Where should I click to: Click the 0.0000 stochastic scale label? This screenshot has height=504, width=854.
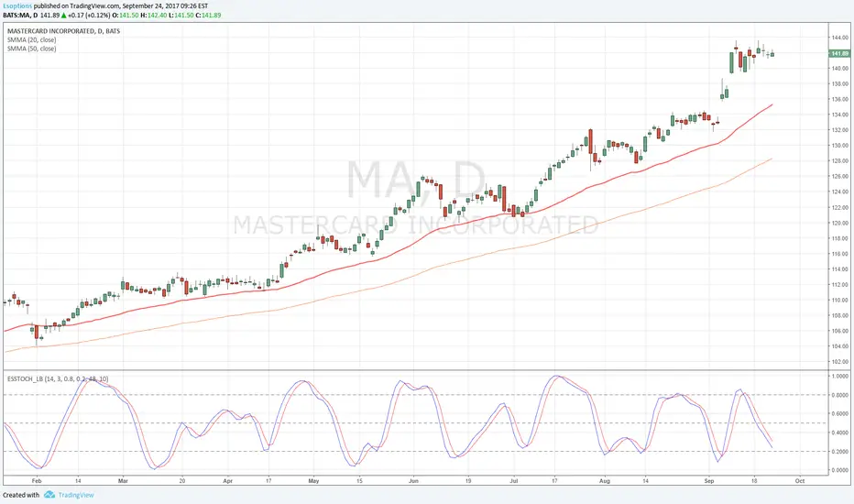click(x=839, y=470)
